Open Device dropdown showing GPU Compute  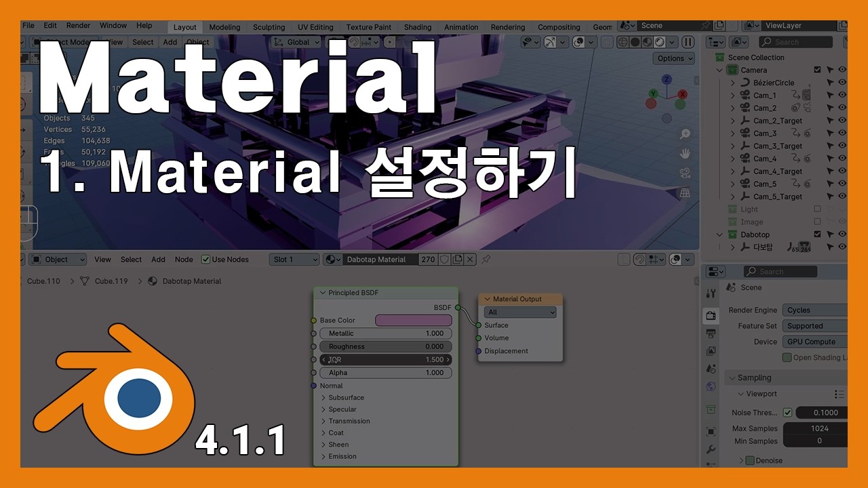pyautogui.click(x=815, y=342)
